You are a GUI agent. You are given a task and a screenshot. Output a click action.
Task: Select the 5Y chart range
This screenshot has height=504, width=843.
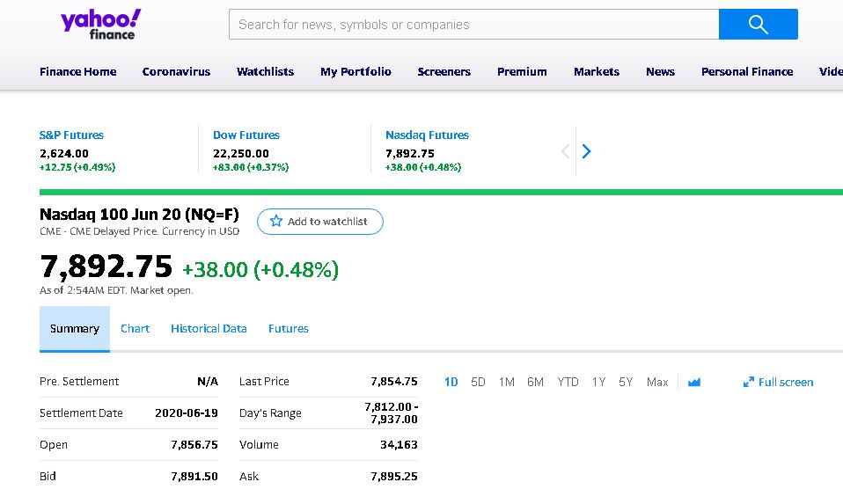[x=626, y=382]
